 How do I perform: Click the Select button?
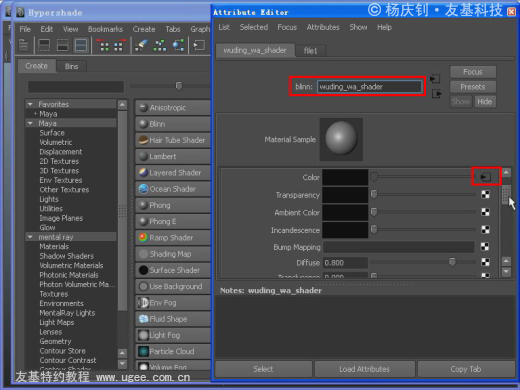point(263,369)
